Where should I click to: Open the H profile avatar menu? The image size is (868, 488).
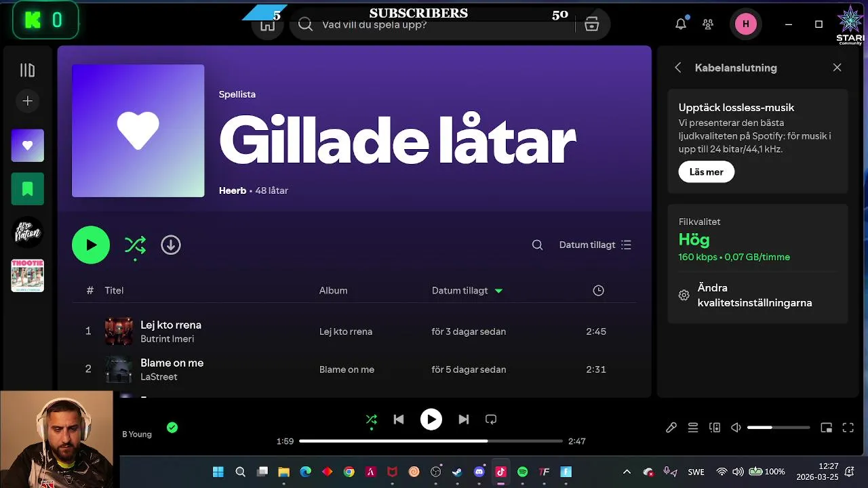(746, 24)
